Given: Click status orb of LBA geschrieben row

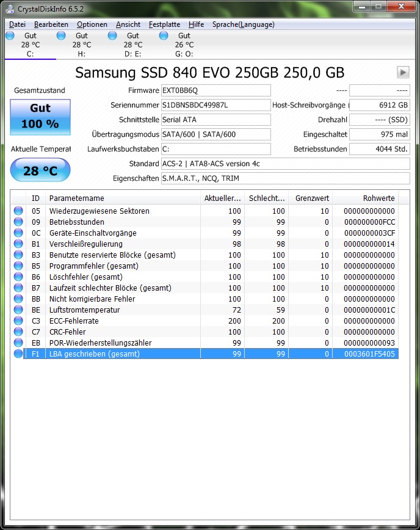Looking at the screenshot, I should (18, 354).
